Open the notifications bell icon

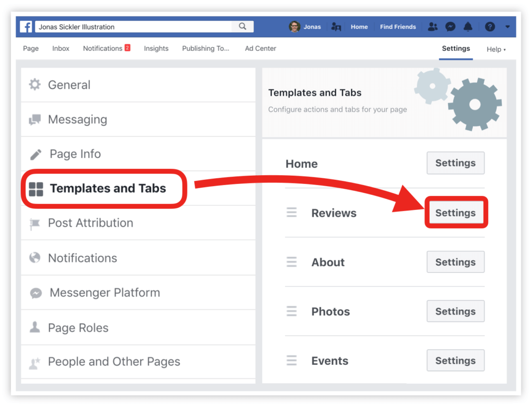[468, 27]
